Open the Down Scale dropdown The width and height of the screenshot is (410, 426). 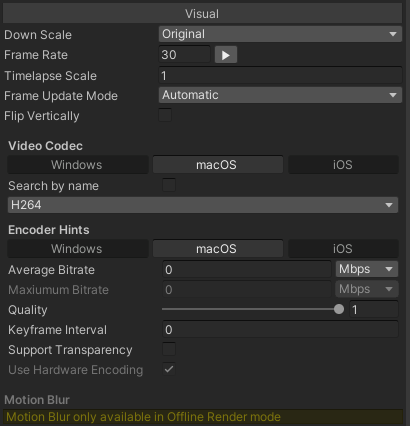280,34
